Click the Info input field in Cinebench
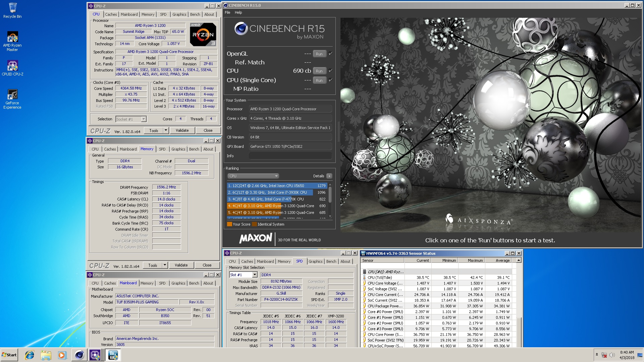This screenshot has height=362, width=644. [290, 156]
